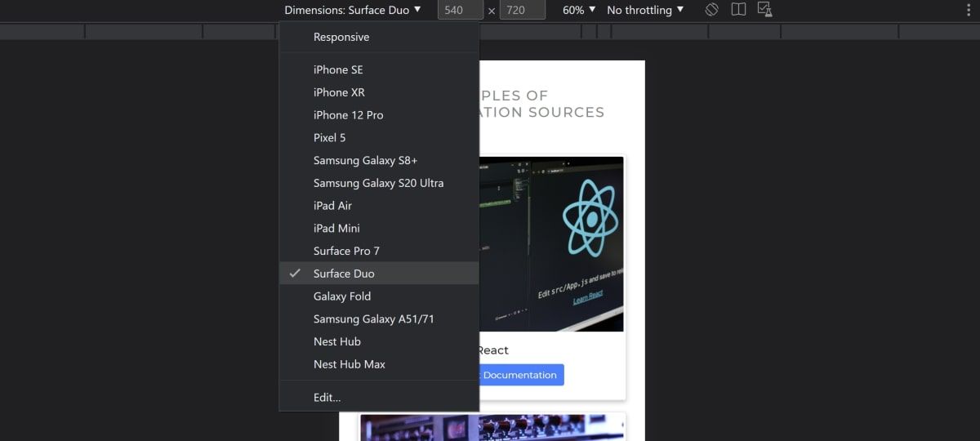Viewport: 980px width, 441px height.
Task: Choose Nest Hub Max device
Action: [379, 364]
